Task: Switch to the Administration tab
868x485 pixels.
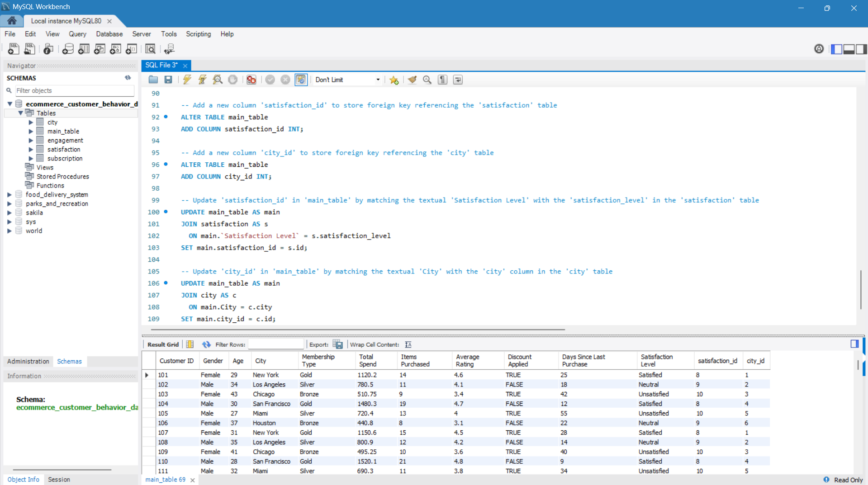Action: coord(28,361)
